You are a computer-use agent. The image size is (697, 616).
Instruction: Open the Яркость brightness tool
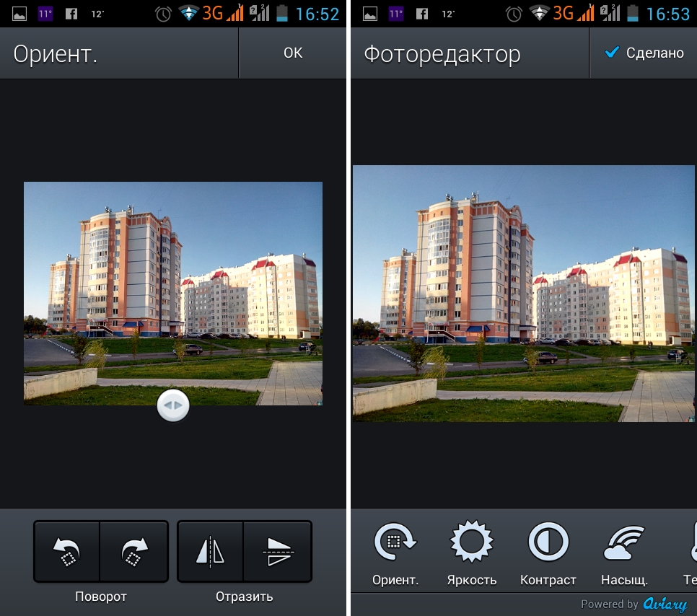tap(472, 554)
